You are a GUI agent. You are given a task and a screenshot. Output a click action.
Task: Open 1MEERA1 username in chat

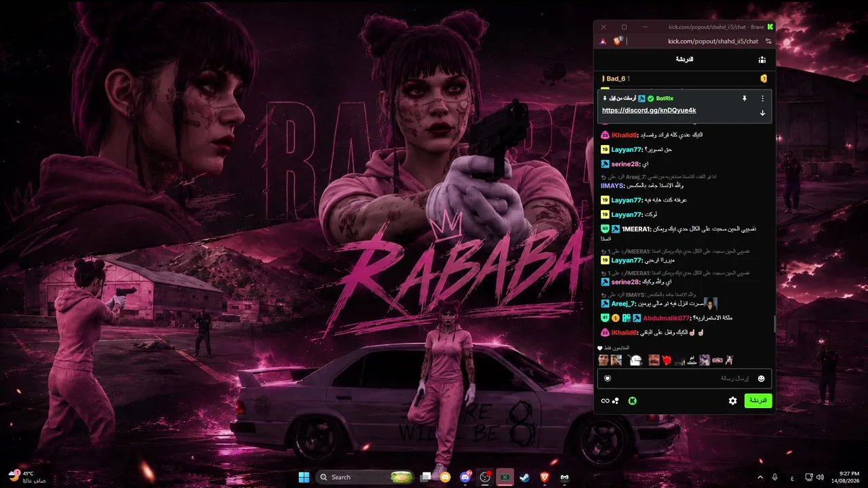click(635, 228)
